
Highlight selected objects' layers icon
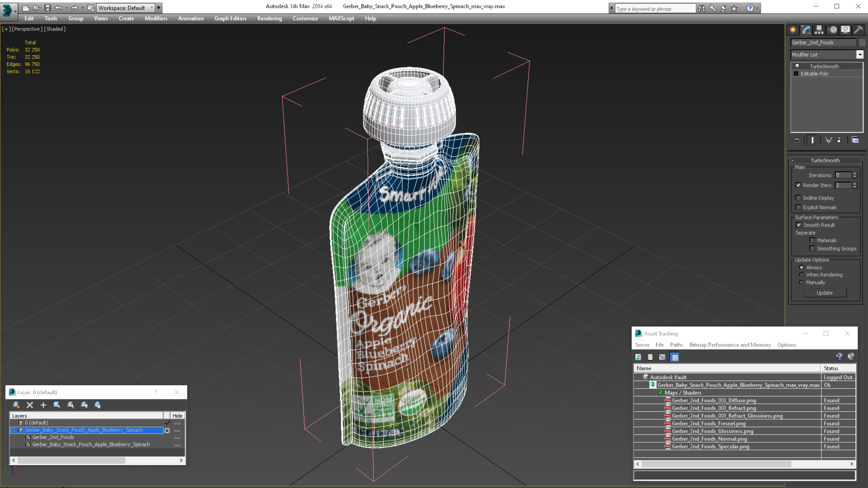tap(71, 405)
